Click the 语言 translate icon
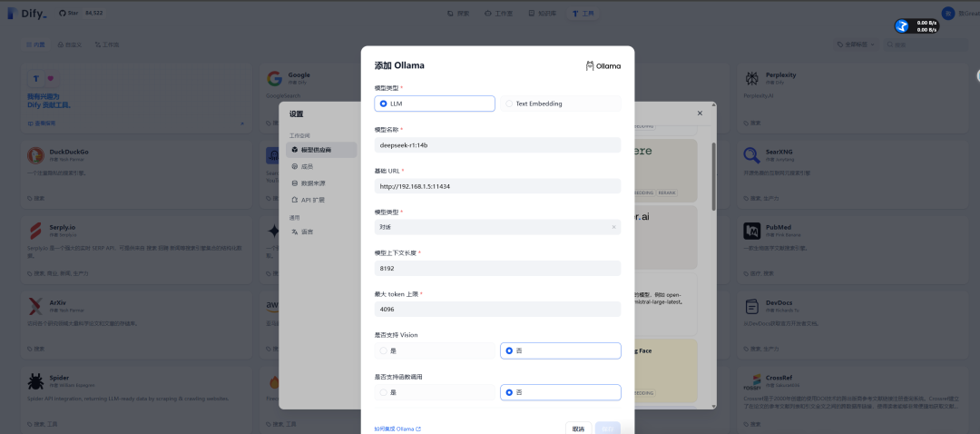This screenshot has width=980, height=434. pos(294,232)
